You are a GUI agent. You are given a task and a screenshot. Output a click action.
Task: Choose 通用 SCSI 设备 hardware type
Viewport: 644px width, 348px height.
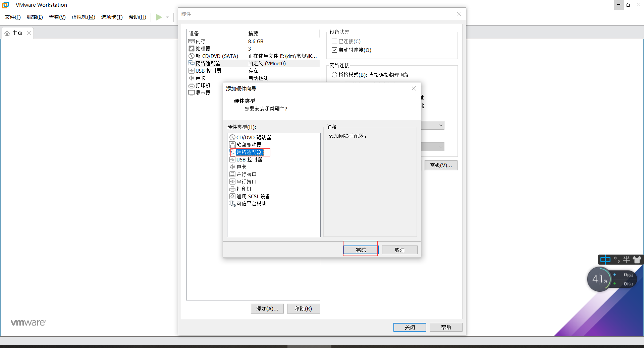pos(253,196)
